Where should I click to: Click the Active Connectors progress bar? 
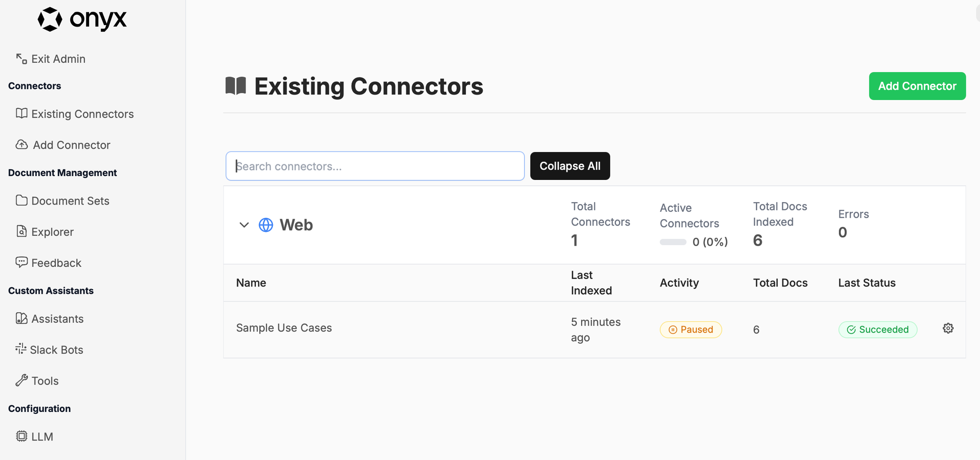673,242
